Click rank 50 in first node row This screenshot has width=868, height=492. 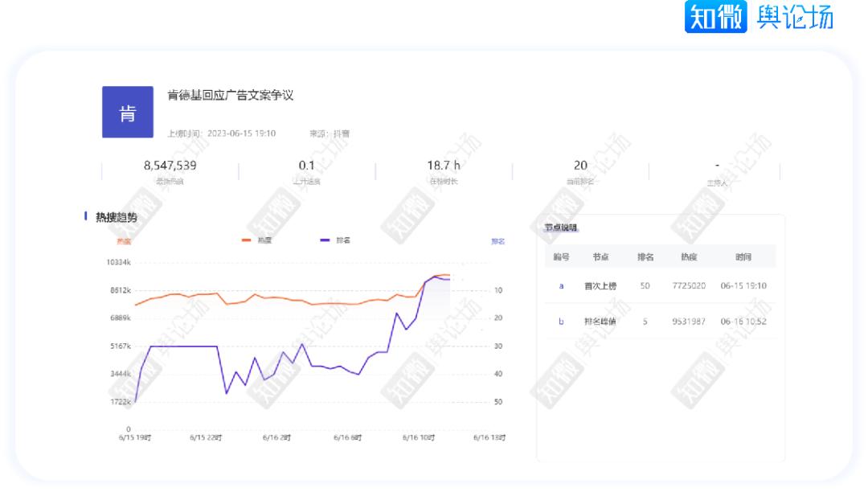point(645,286)
